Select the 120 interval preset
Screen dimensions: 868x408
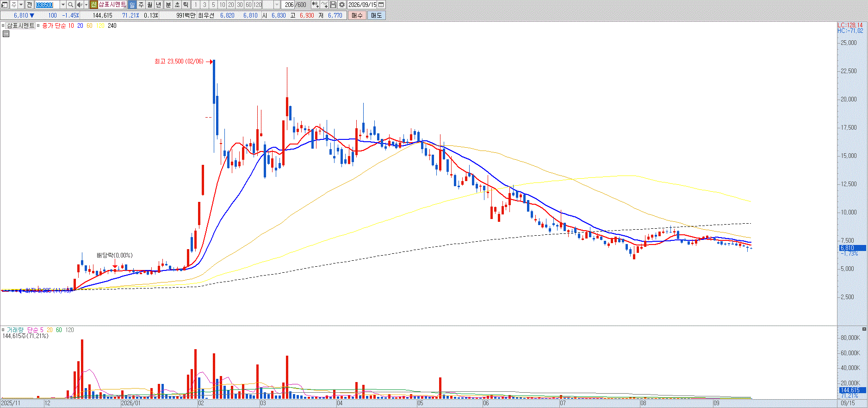click(x=258, y=5)
